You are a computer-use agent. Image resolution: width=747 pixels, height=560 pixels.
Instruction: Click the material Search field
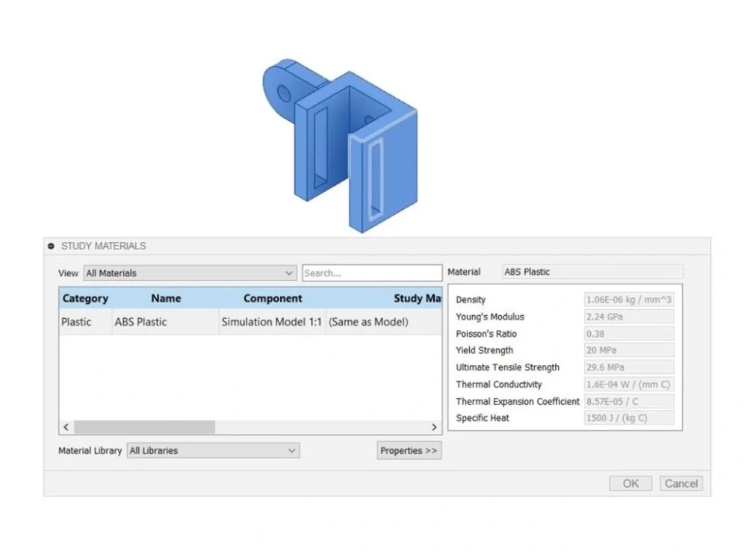click(372, 273)
